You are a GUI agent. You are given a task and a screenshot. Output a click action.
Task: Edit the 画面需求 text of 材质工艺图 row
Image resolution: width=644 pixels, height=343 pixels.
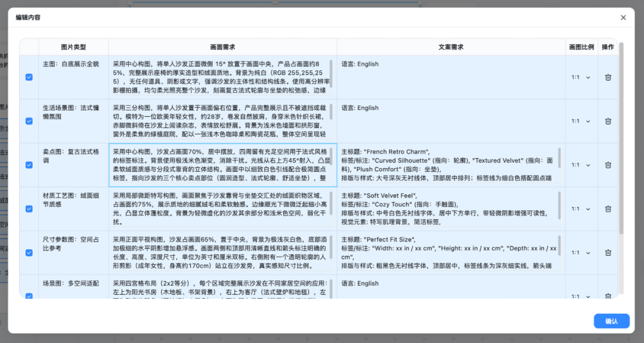point(222,209)
